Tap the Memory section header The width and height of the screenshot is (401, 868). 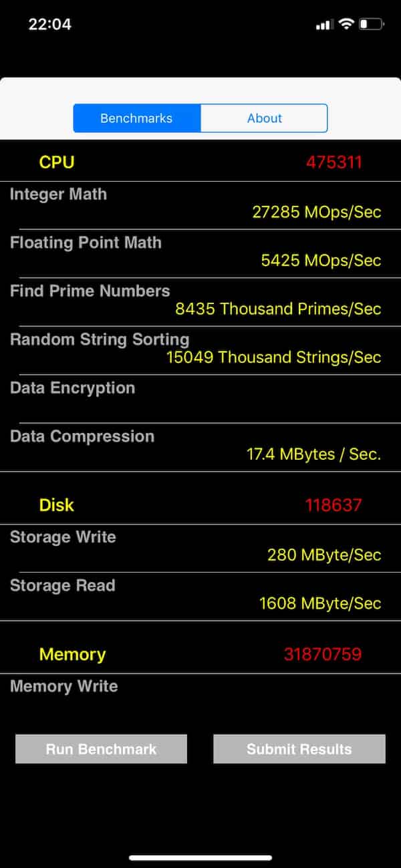tap(72, 654)
